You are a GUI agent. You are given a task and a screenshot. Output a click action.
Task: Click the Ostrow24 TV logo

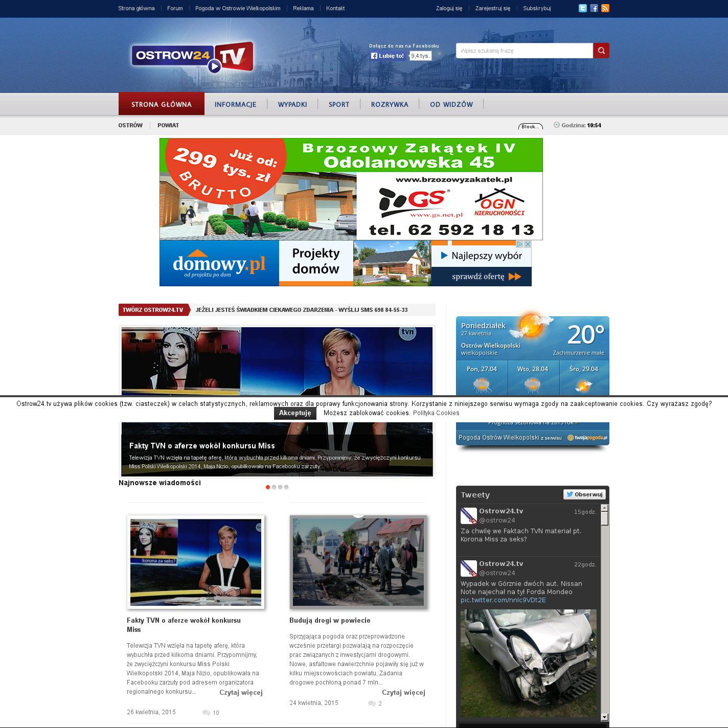pos(192,57)
